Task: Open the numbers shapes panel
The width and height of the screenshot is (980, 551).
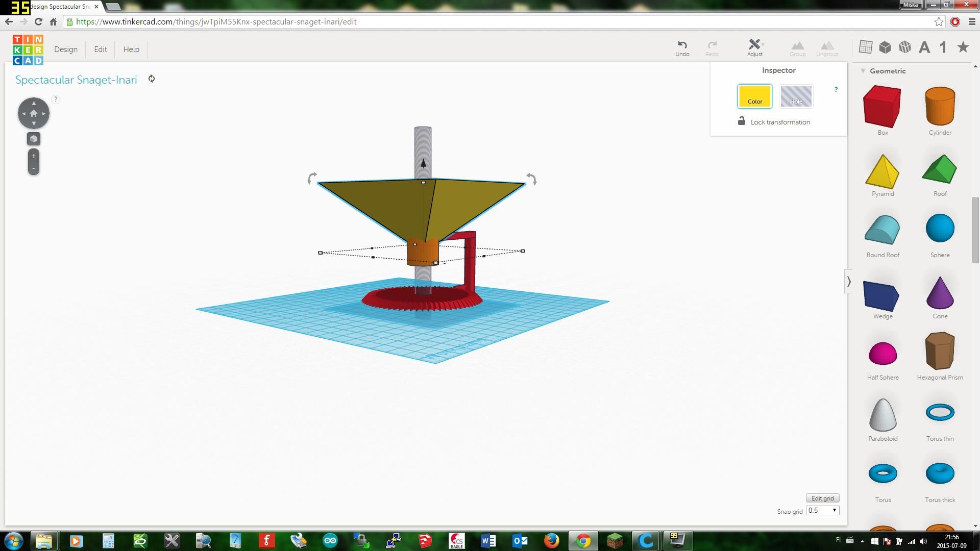Action: point(943,46)
